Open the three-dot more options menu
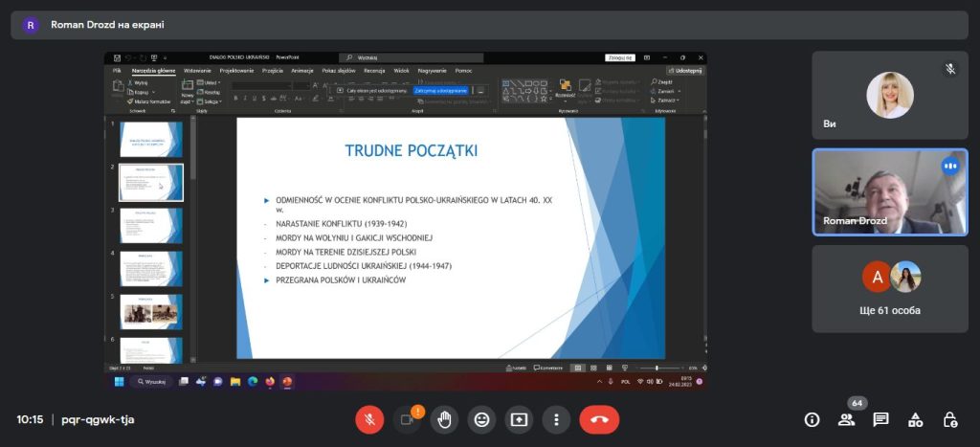Screen dimensions: 980x447 coord(556,419)
